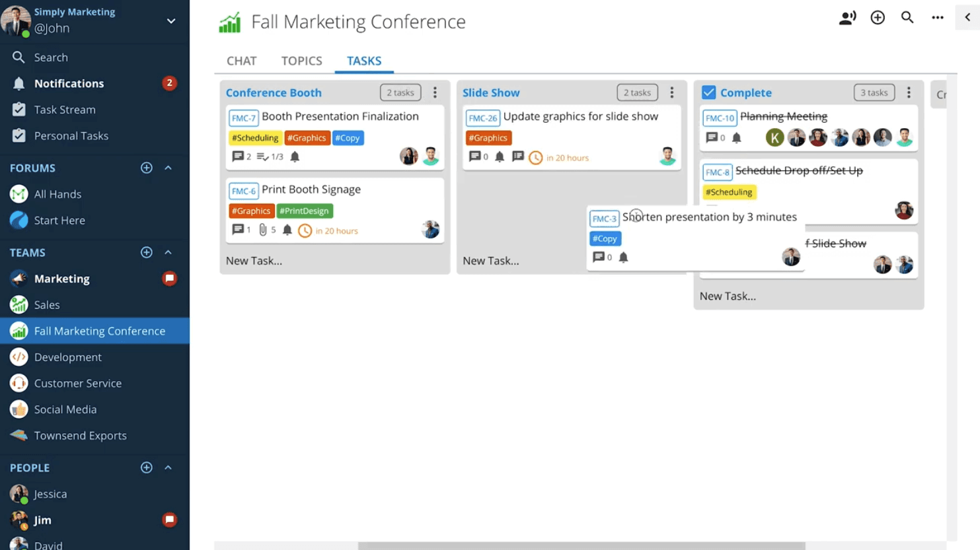Image resolution: width=980 pixels, height=550 pixels.
Task: Click the bell reminder on Booth Presentation Finalization
Action: click(x=295, y=156)
